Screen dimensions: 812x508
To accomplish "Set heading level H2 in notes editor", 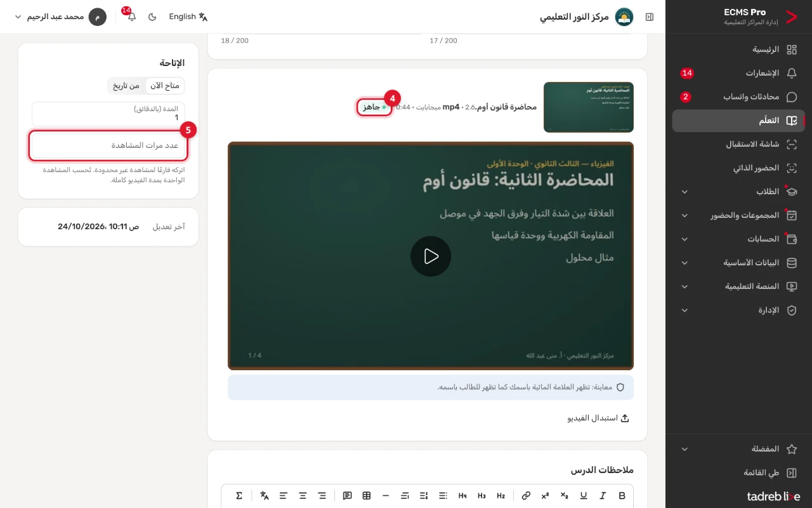I will point(501,495).
